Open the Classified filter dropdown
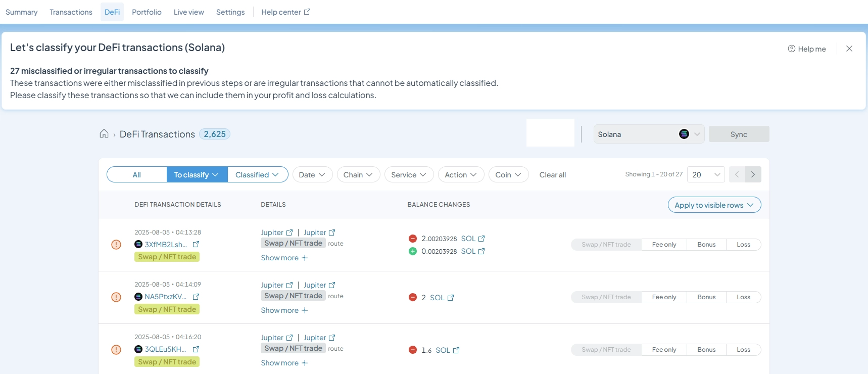Viewport: 868px width, 374px height. tap(257, 175)
